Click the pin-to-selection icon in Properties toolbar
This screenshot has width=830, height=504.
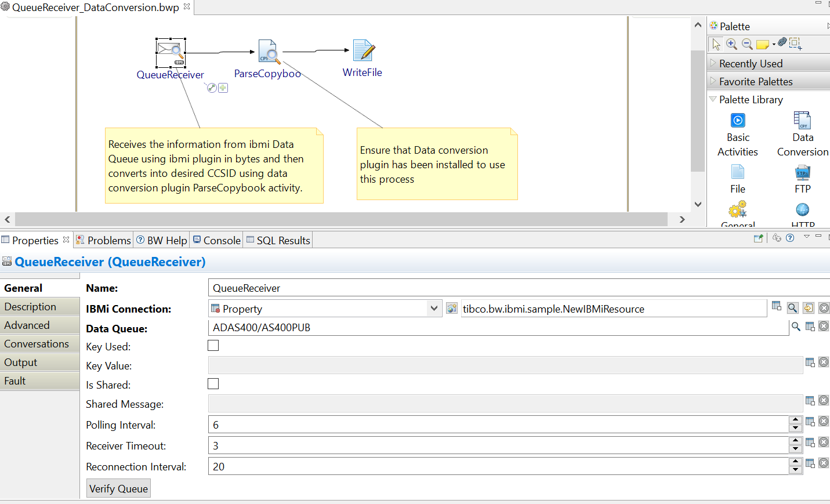[758, 238]
